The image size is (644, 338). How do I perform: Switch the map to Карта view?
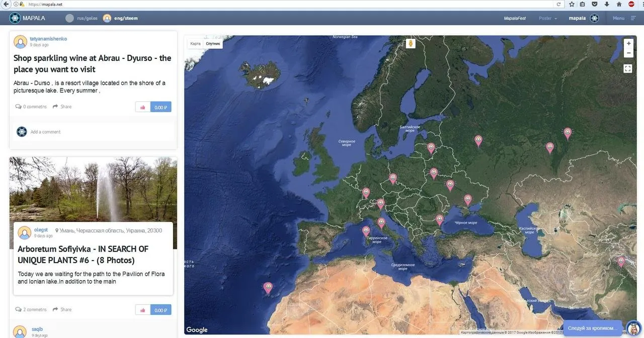(x=195, y=44)
